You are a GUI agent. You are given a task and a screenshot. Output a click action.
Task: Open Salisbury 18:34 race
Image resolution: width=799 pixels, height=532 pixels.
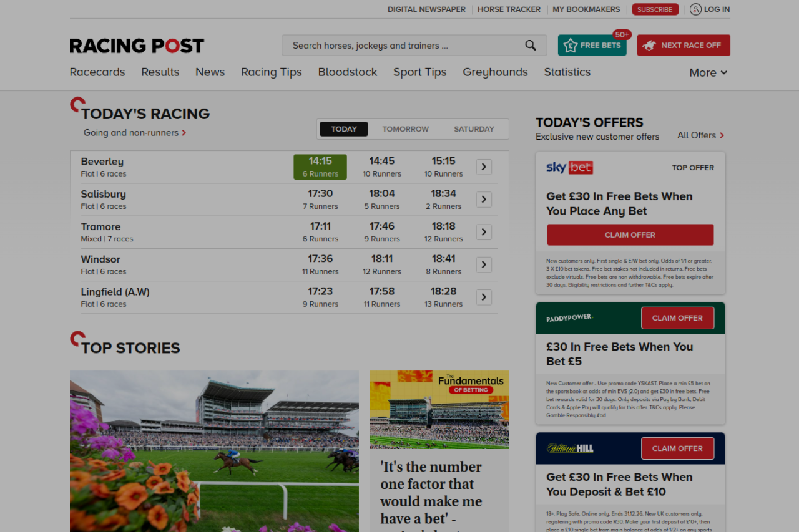click(x=444, y=199)
